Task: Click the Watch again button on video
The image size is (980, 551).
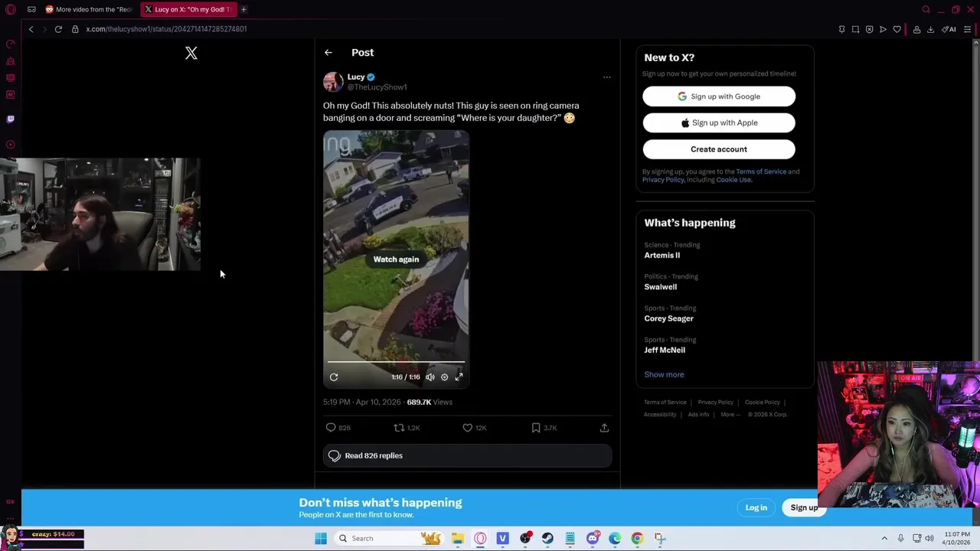Action: 396,259
